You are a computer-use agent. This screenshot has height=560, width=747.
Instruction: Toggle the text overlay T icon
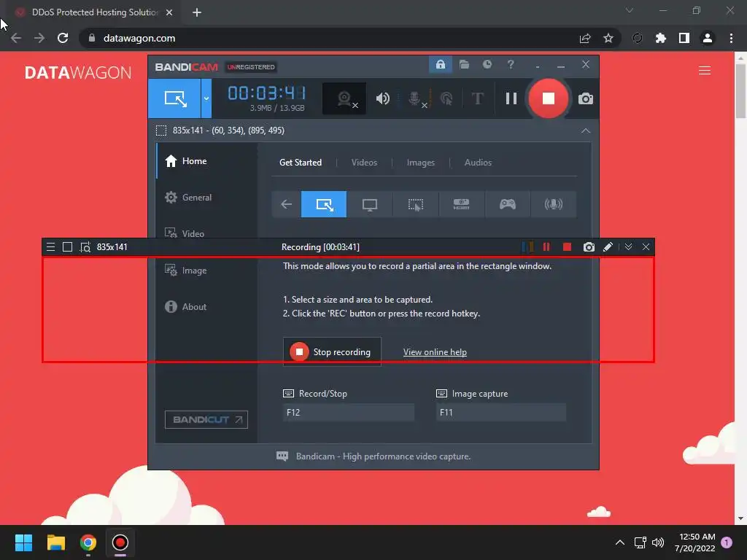[x=477, y=98]
